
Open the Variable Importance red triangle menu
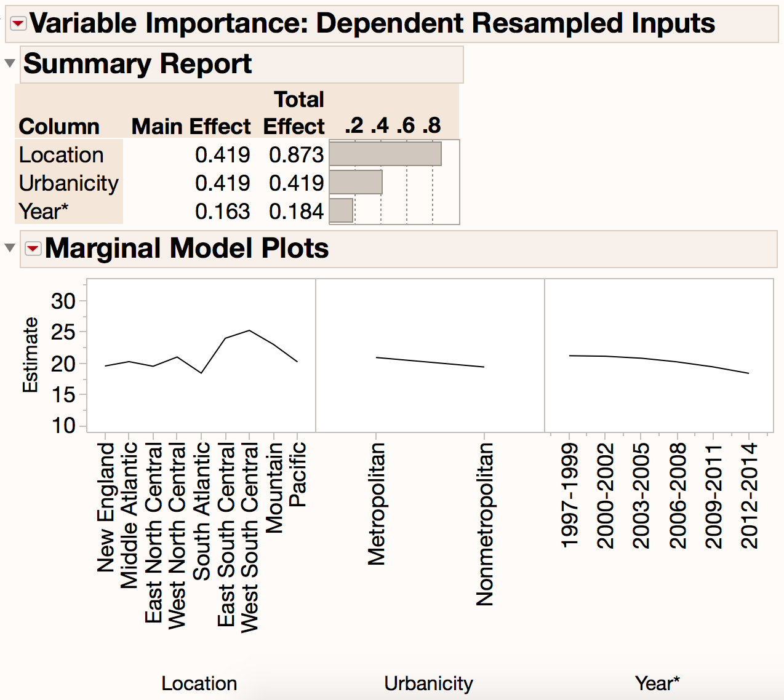18,24
